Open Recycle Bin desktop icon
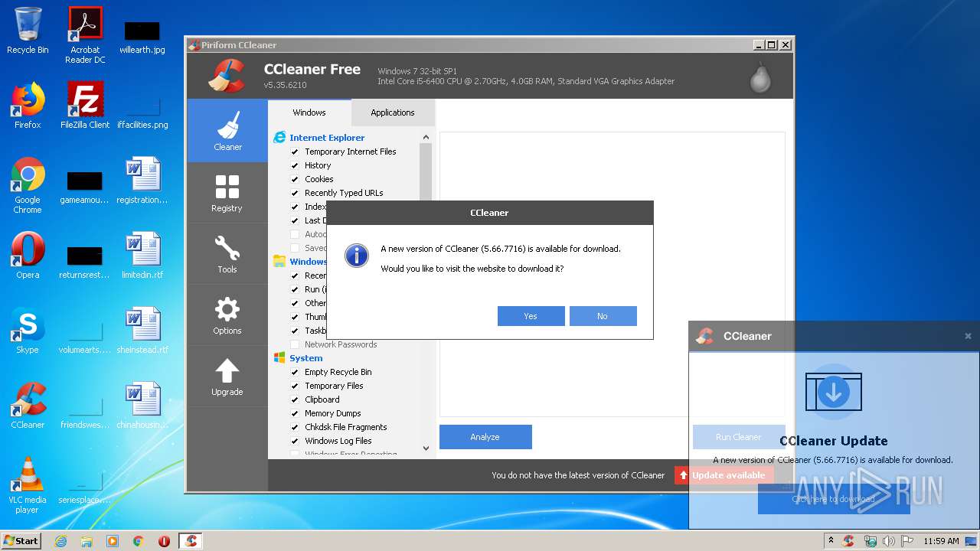 tap(28, 31)
